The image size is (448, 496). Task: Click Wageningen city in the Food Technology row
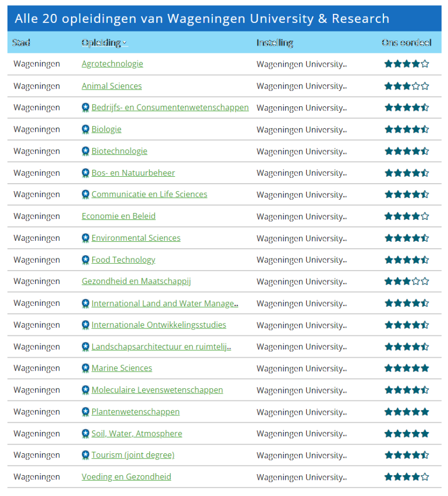pos(37,261)
